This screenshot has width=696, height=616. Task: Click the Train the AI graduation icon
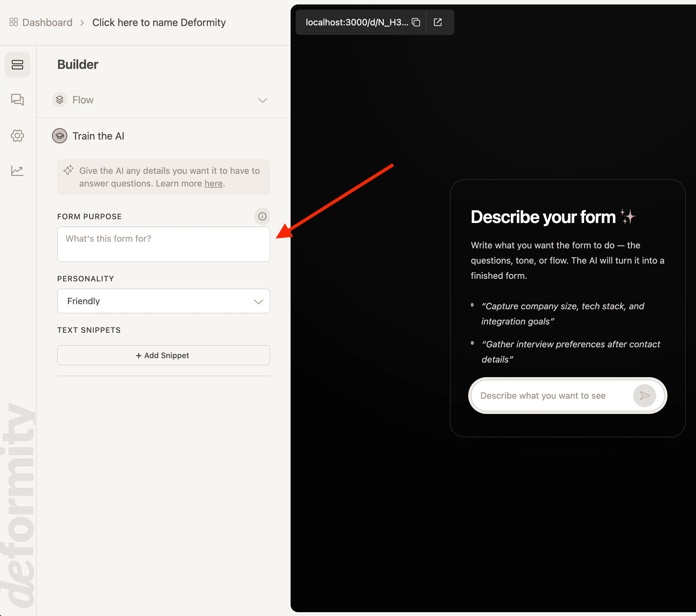pyautogui.click(x=60, y=136)
